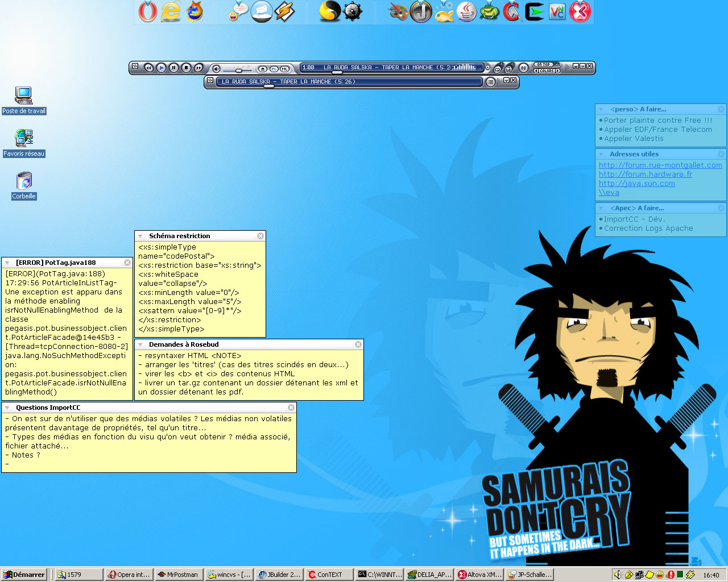Stop playback in Winamp
This screenshot has height=582, width=728.
click(186, 68)
